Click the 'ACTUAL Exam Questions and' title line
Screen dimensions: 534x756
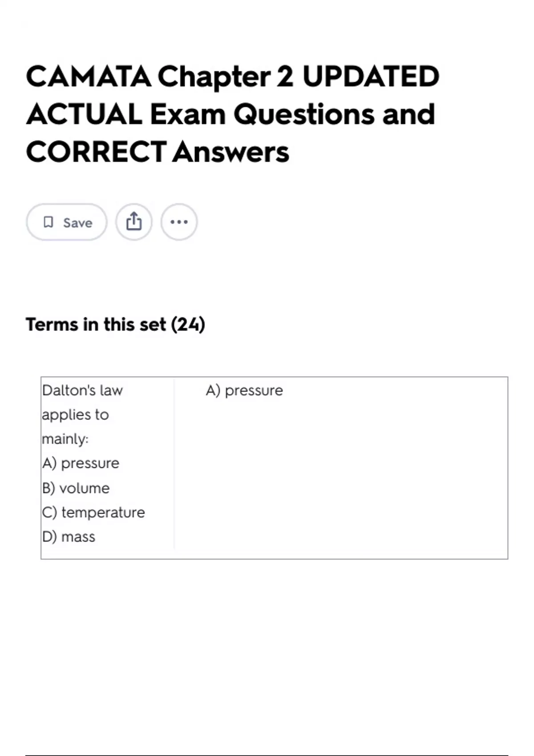pos(231,114)
